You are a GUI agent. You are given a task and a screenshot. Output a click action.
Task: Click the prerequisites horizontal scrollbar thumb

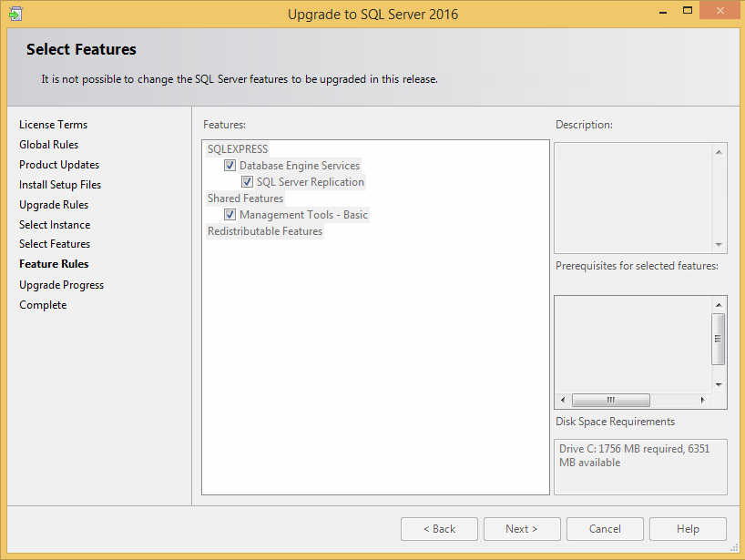click(x=611, y=400)
